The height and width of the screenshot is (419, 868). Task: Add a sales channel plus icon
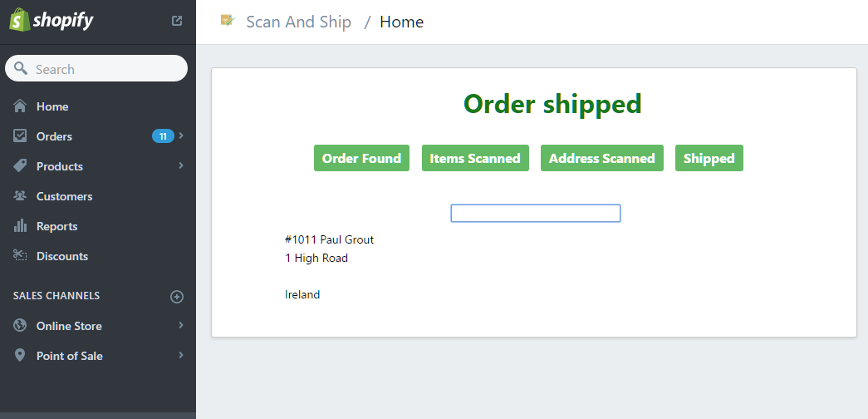click(x=177, y=297)
